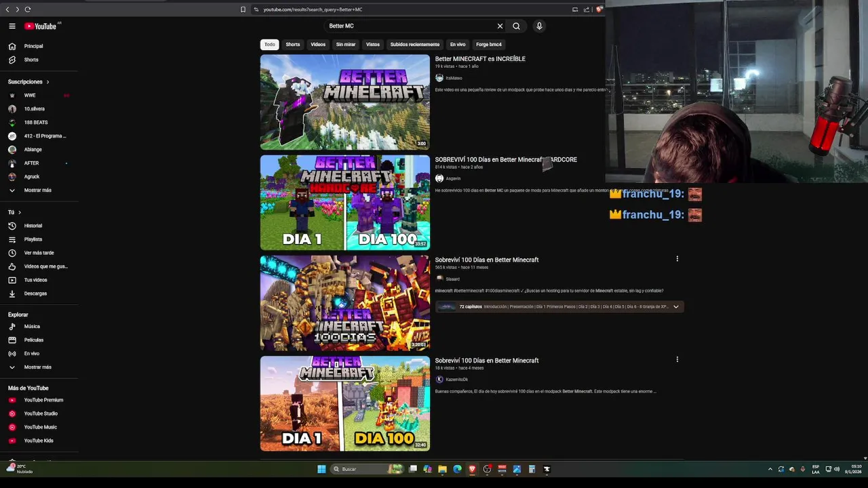Click the bookmark icon beside address bar
The height and width of the screenshot is (488, 868).
[243, 9]
